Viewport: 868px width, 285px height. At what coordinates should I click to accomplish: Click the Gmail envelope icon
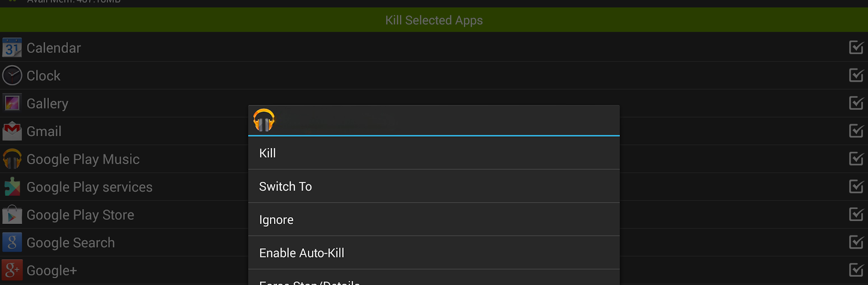pos(12,131)
